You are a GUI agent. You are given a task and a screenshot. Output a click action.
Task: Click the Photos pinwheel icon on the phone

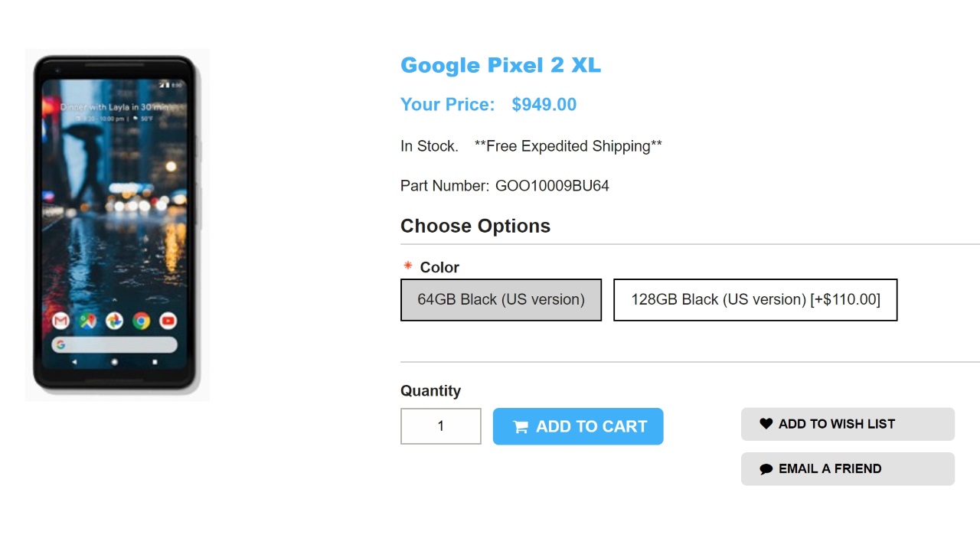(x=114, y=321)
